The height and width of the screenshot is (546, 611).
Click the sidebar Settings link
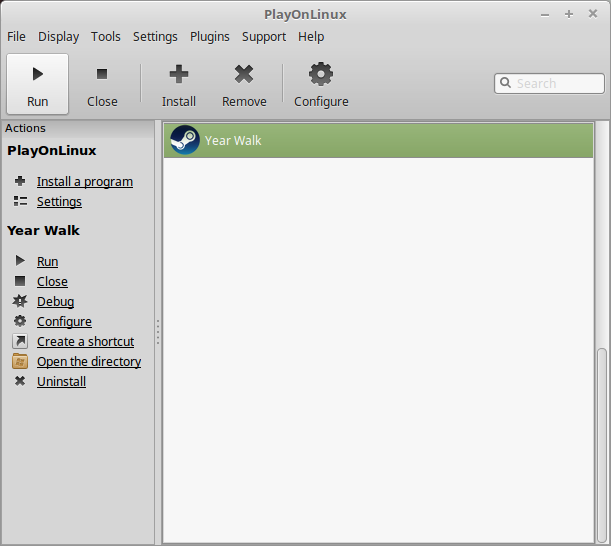click(x=59, y=201)
